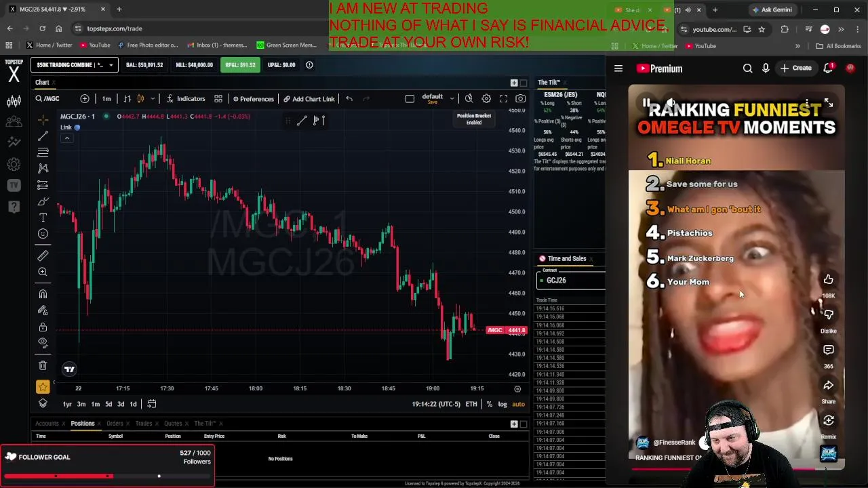The width and height of the screenshot is (868, 488).
Task: Click Add Chart Link
Action: [x=309, y=99]
